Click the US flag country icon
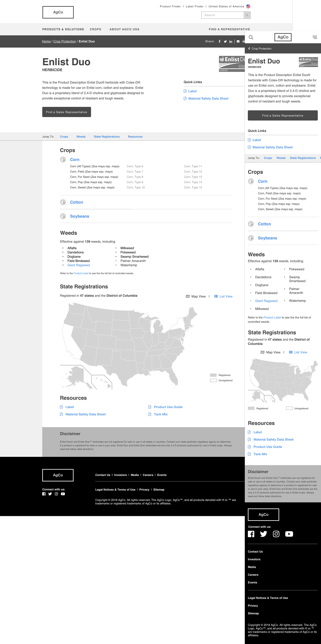The height and width of the screenshot is (644, 321). tap(248, 6)
